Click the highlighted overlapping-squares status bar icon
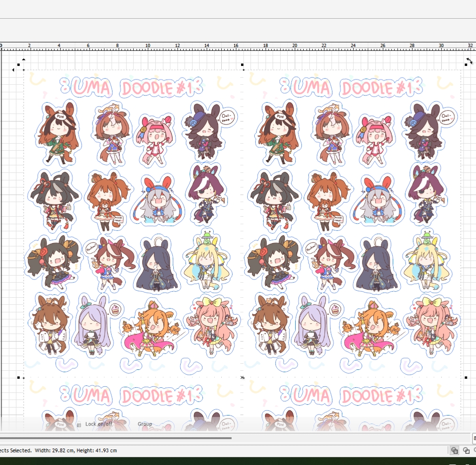Screen dimensions: 476x465 tap(454, 450)
